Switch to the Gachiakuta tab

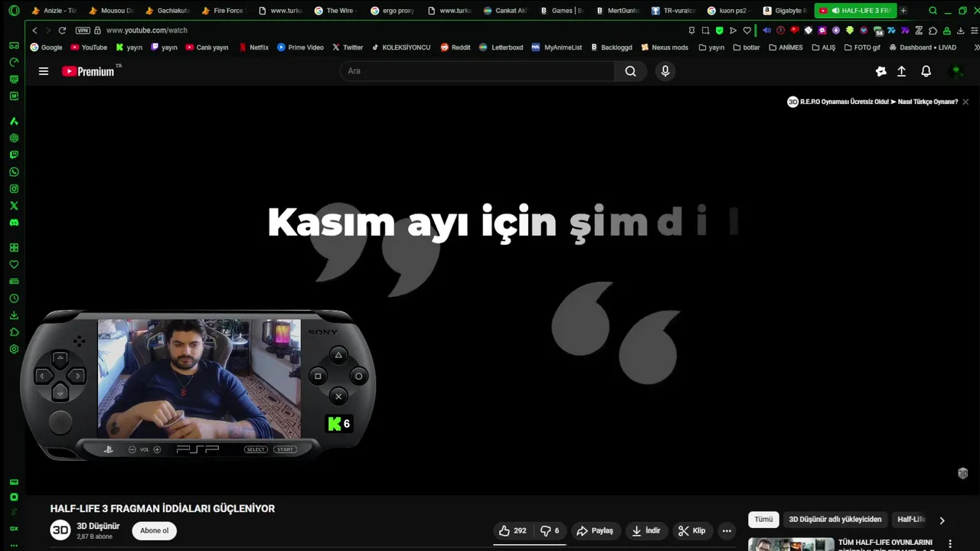[166, 11]
